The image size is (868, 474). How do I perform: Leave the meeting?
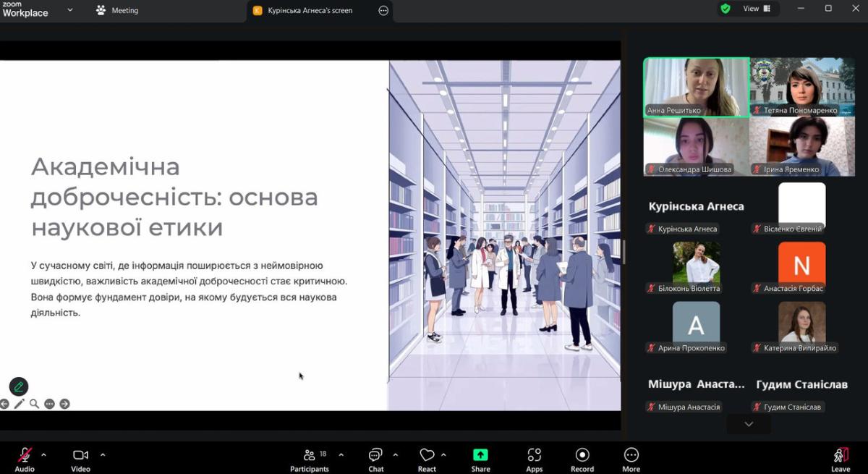[841, 459]
